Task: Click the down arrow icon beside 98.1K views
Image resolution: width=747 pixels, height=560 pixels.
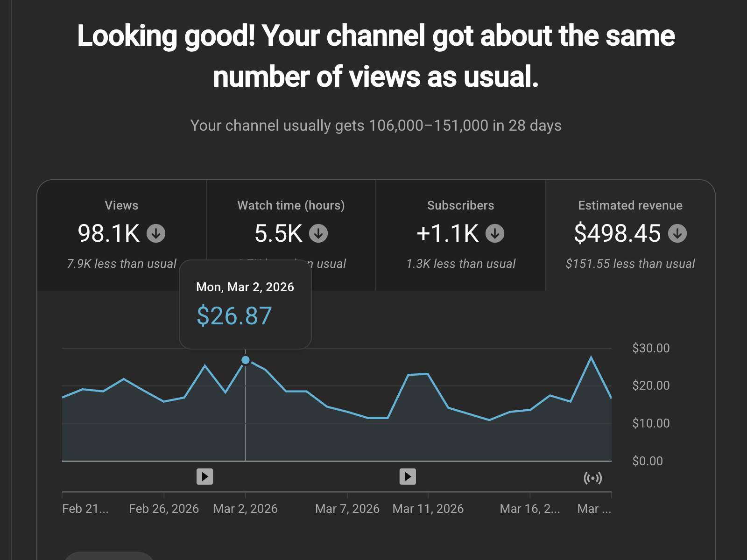Action: click(156, 233)
